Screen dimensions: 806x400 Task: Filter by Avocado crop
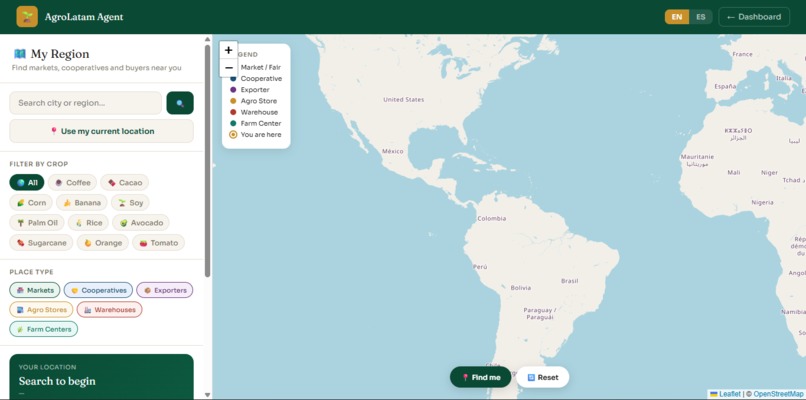point(141,223)
